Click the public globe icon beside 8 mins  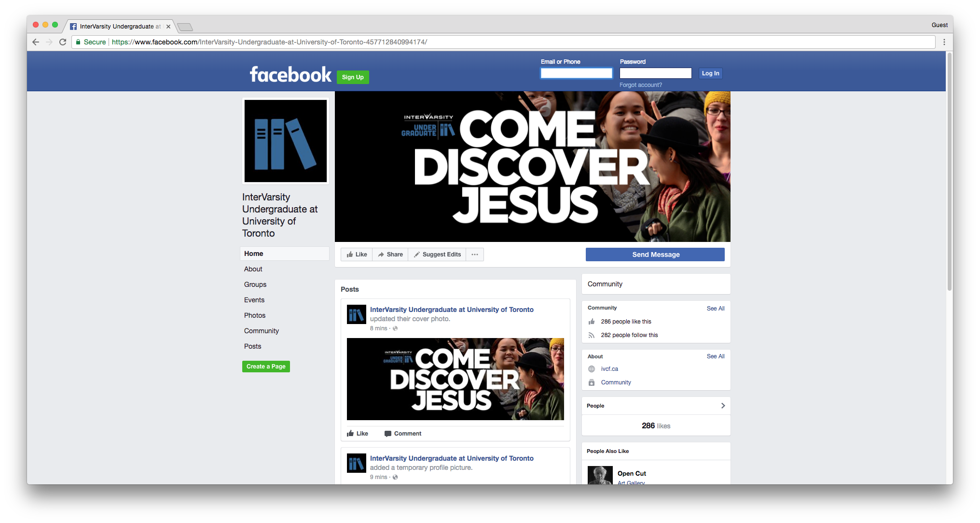pos(395,328)
